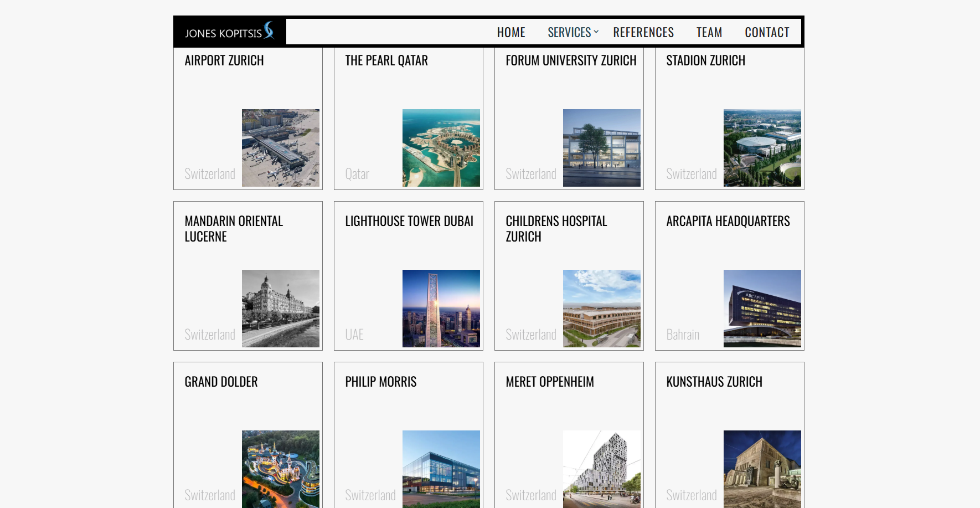This screenshot has height=508, width=980.
Task: Open the Home menu item
Action: click(511, 33)
